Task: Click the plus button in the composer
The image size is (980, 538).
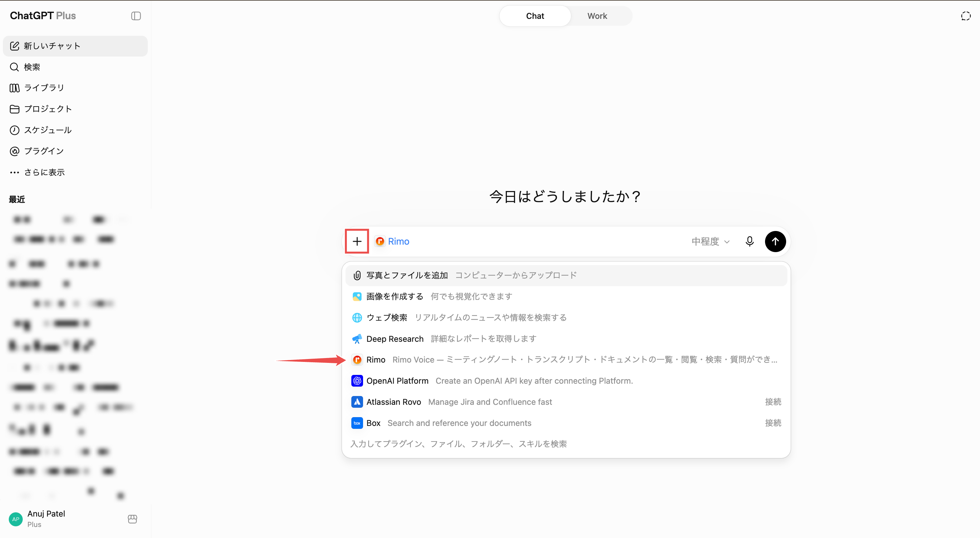Action: point(357,241)
